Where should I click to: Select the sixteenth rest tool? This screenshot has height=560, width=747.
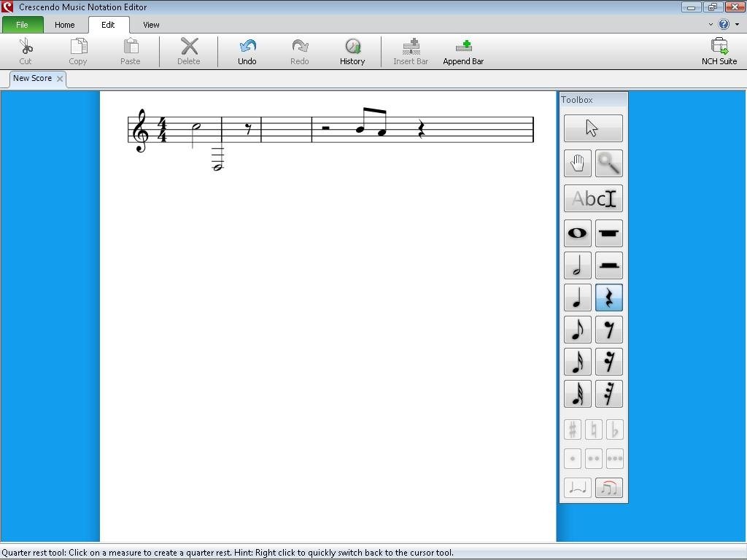(609, 362)
